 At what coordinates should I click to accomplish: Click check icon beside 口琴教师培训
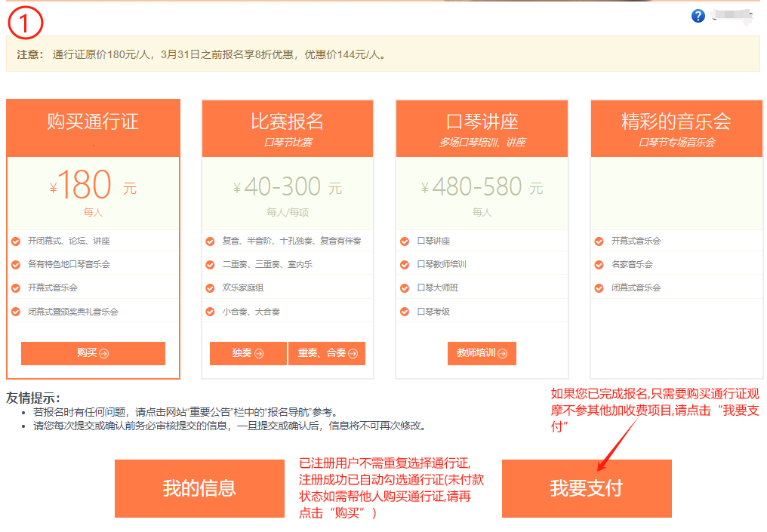click(x=405, y=265)
